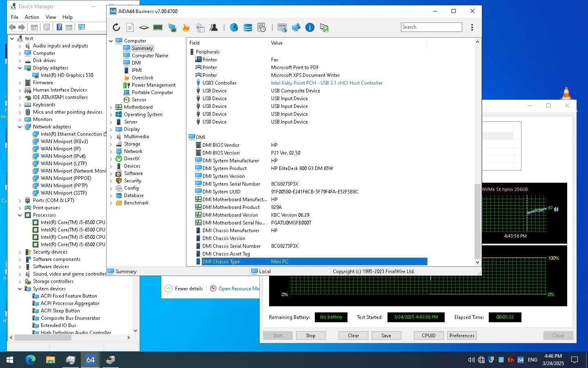Collapse Display adapters in Device Manager
Viewport: 588px width, 368px height.
pos(20,68)
